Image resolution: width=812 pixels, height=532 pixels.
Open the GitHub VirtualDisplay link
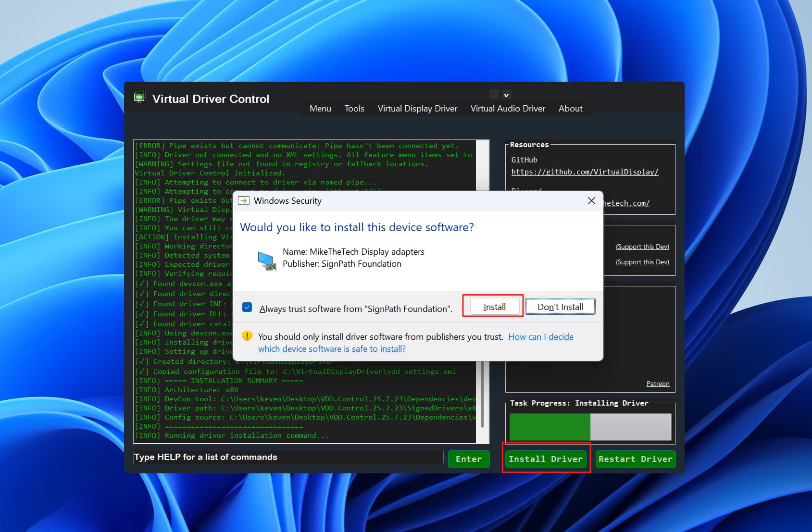pos(585,172)
